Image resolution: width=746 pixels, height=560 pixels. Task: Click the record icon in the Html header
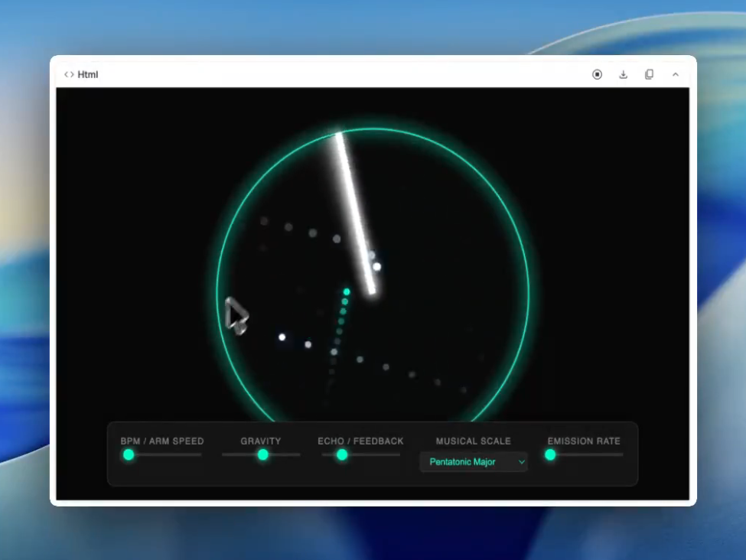point(597,74)
